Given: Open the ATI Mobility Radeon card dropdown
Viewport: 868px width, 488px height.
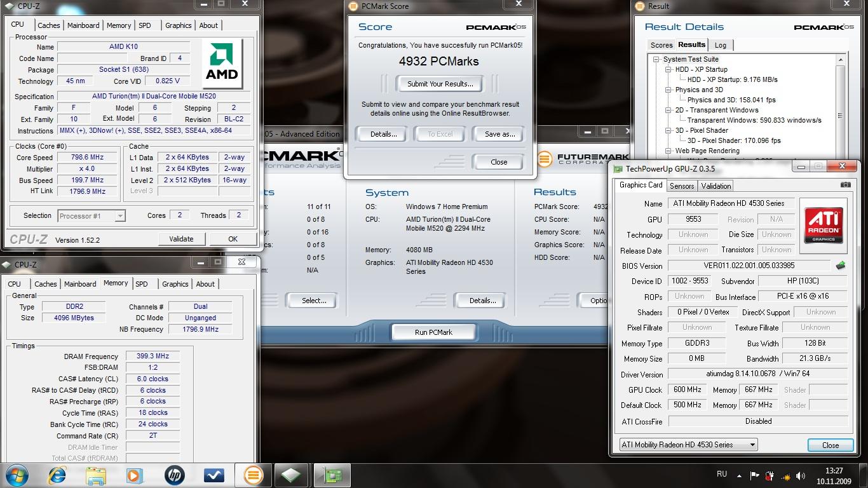Looking at the screenshot, I should (688, 445).
